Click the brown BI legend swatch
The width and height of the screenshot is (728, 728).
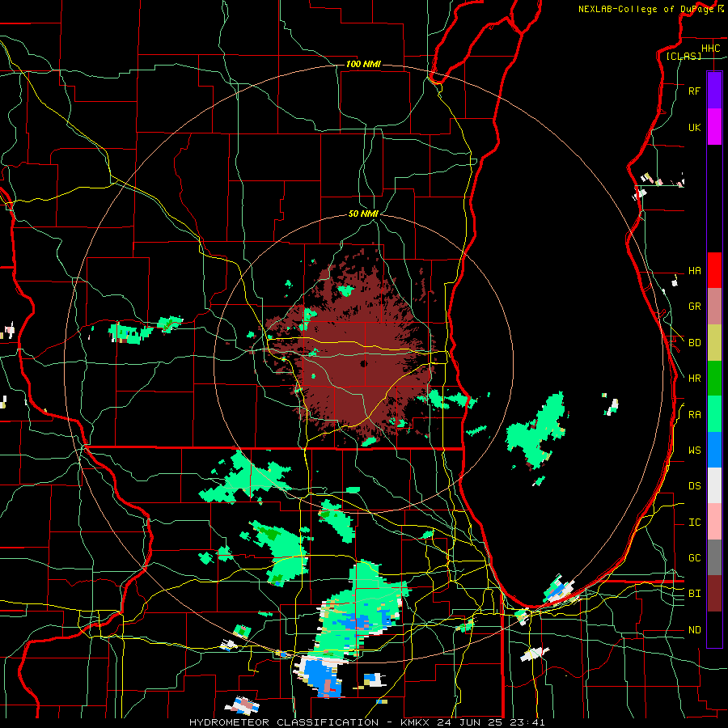(714, 594)
